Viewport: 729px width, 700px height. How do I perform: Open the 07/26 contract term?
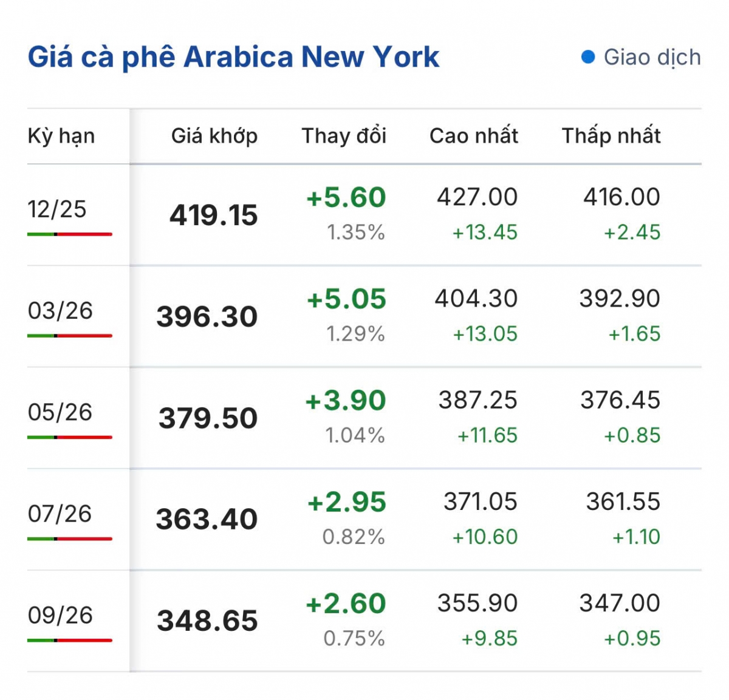click(60, 514)
